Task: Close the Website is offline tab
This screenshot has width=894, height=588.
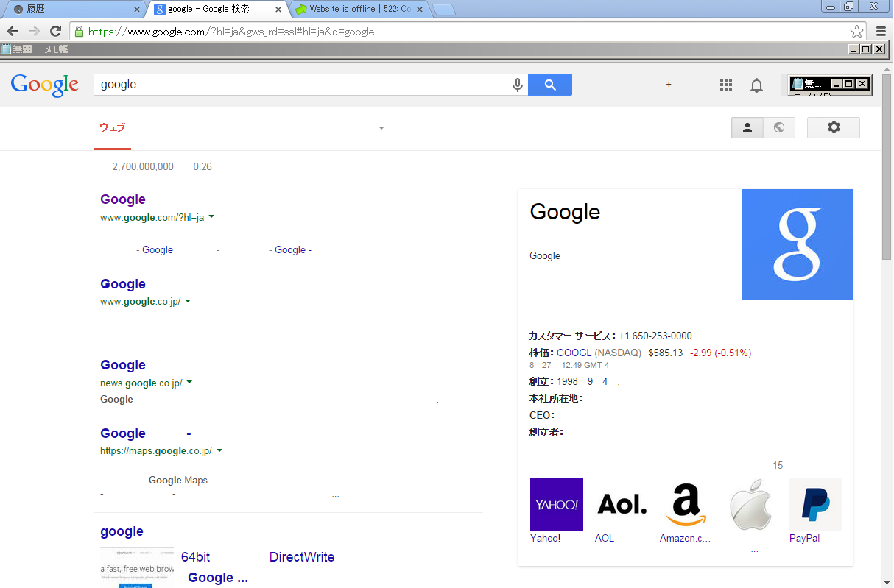Action: (420, 10)
